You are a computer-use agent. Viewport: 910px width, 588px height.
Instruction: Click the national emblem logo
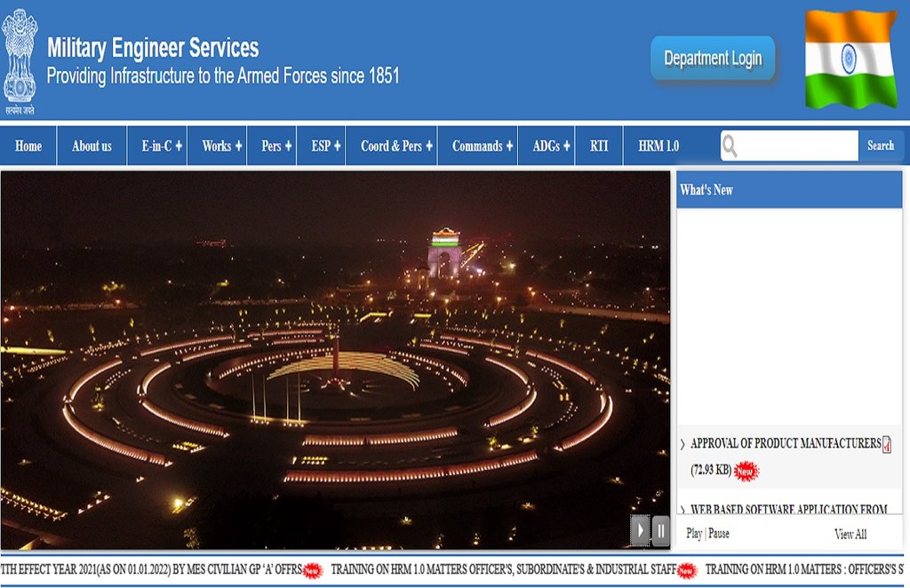pos(20,61)
